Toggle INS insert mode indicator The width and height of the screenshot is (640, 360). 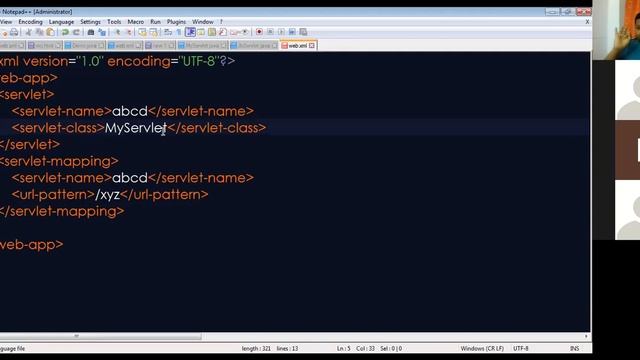[x=574, y=349]
